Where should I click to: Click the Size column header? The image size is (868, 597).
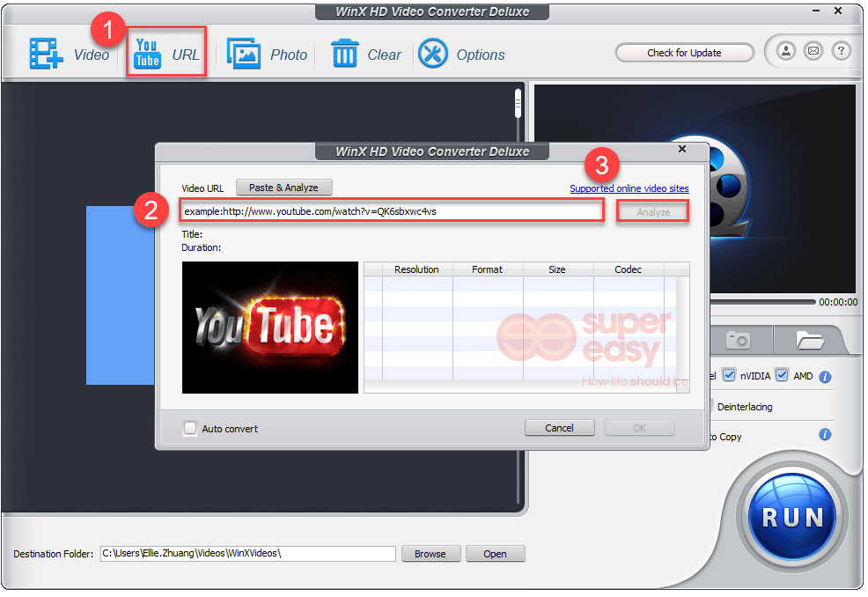(x=557, y=269)
